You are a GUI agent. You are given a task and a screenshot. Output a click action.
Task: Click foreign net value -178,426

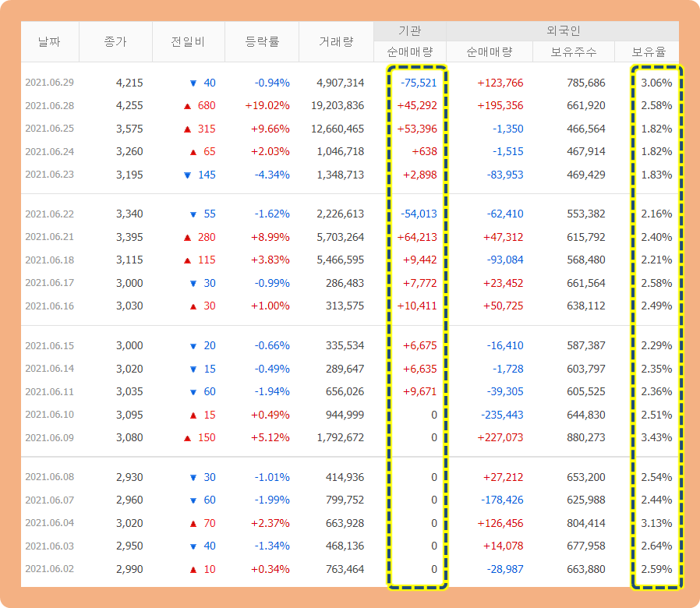pos(502,500)
